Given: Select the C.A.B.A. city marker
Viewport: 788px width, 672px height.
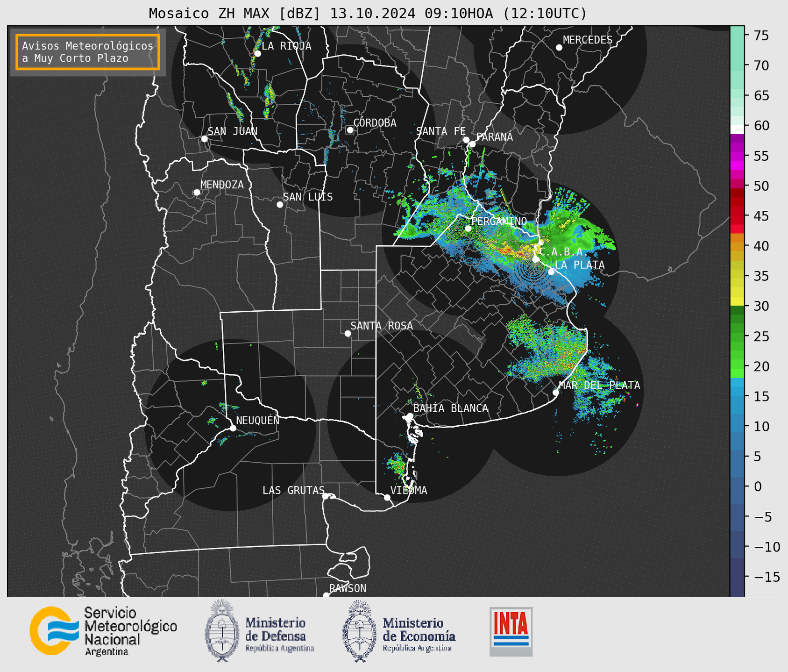Looking at the screenshot, I should (x=536, y=259).
